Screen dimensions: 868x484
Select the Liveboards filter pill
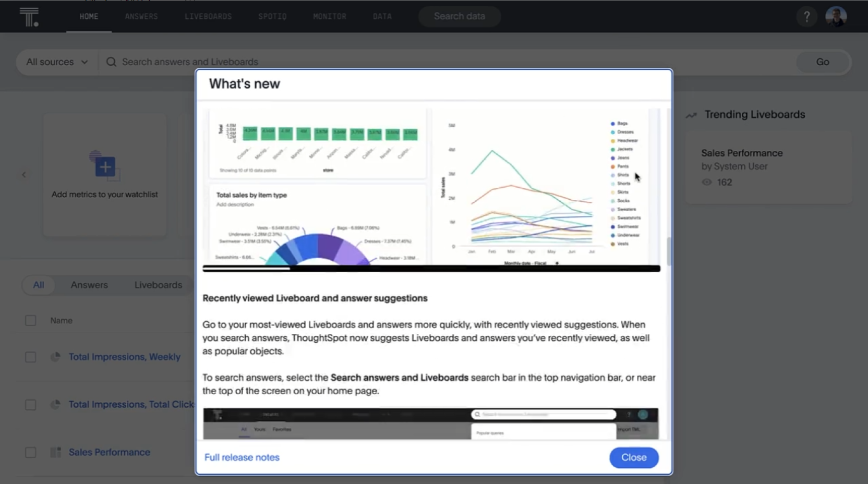[x=158, y=285]
